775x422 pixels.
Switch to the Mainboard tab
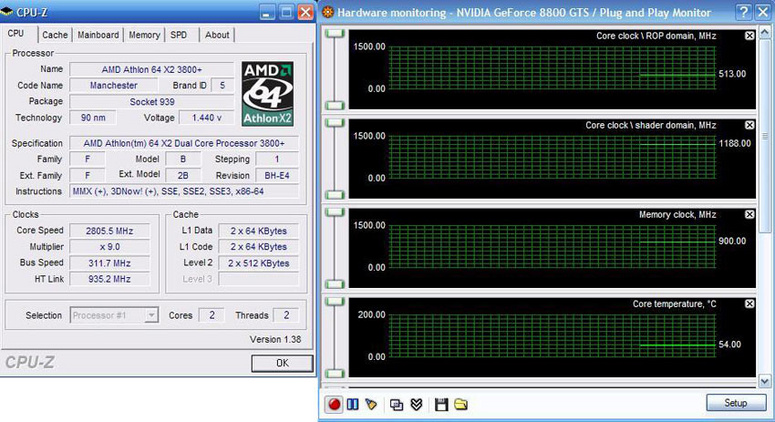[98, 35]
